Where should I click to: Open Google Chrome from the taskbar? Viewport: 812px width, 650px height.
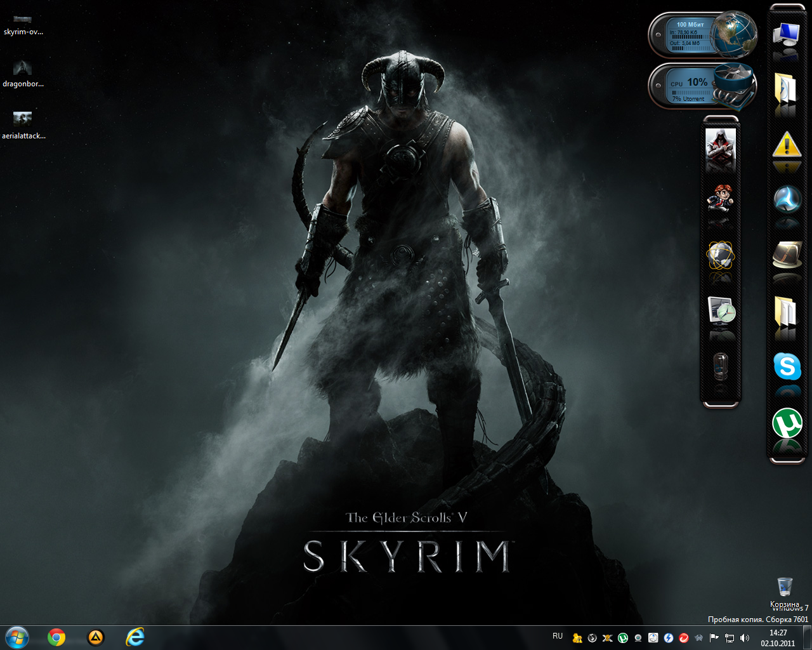(x=56, y=637)
